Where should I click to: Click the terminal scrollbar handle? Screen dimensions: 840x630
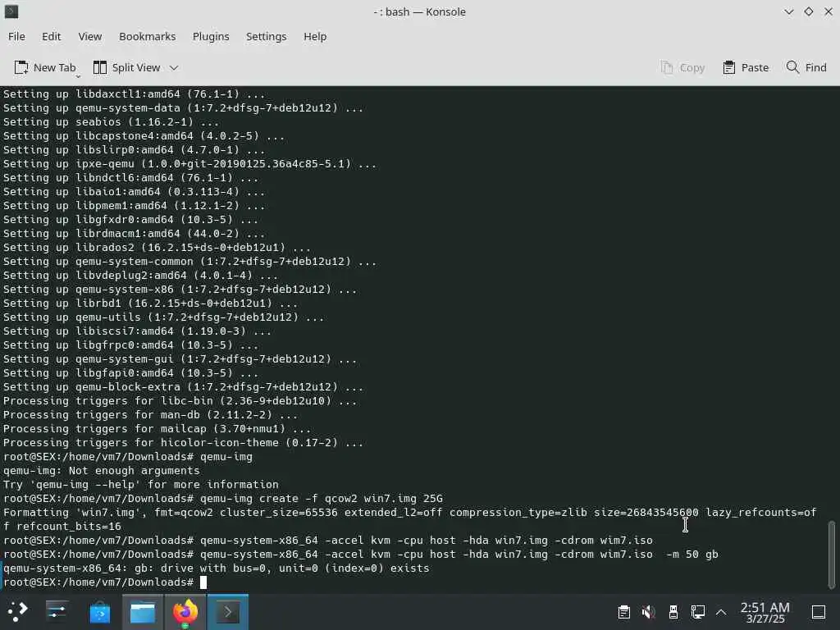pos(832,554)
